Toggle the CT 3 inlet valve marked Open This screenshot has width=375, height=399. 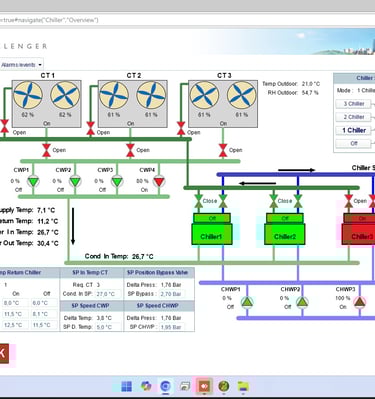181,129
